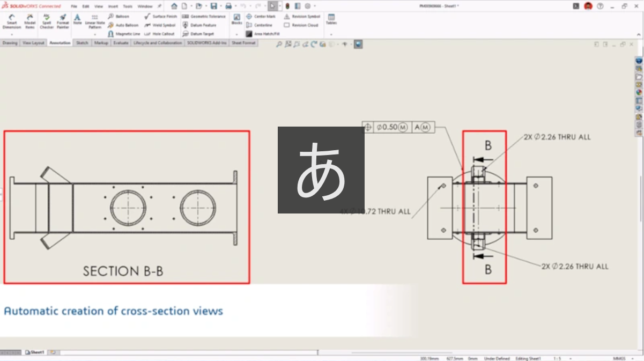Click the Revision Cloud tool
The height and width of the screenshot is (361, 644).
[301, 25]
